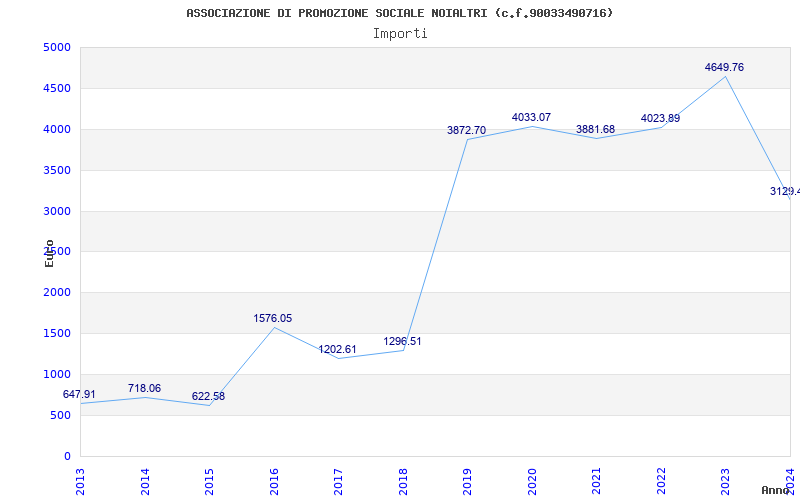The image size is (800, 500).
Task: Select the 1576.05 data label
Action: (273, 318)
